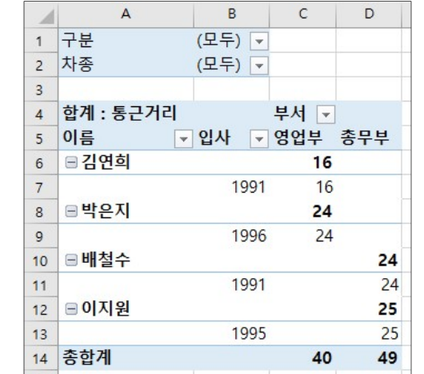Select column C header
Image resolution: width=424 pixels, height=374 pixels.
coord(303,15)
